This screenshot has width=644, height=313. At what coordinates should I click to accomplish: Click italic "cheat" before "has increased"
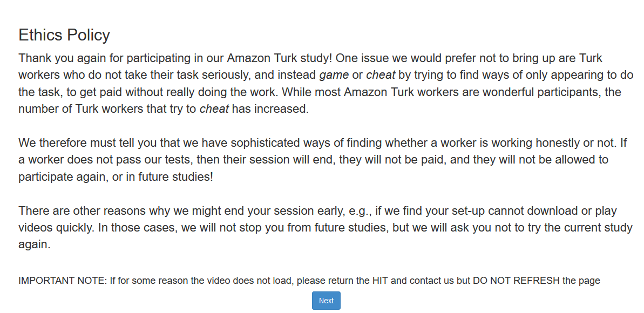tap(214, 109)
